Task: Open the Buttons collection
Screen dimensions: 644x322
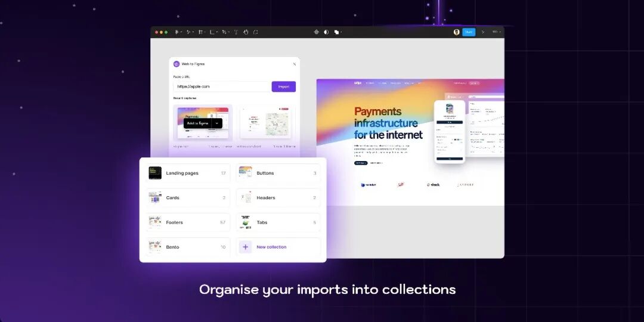Action: pyautogui.click(x=278, y=174)
